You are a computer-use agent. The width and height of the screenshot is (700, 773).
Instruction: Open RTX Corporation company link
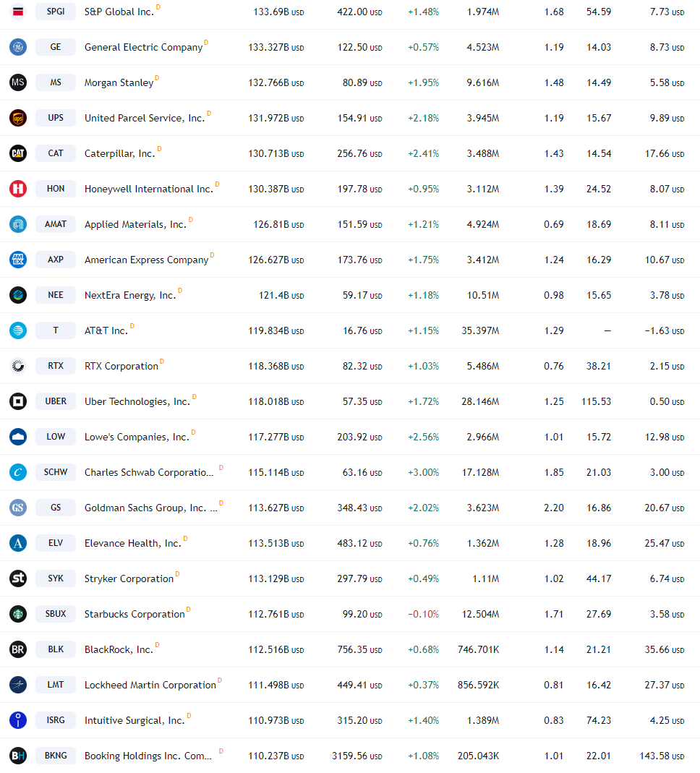click(x=121, y=367)
